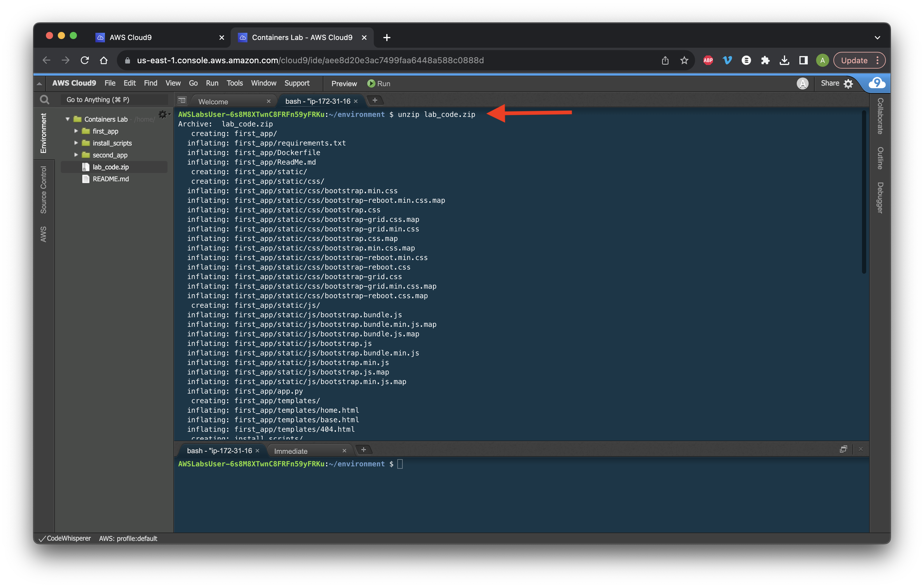924x588 pixels.
Task: Click the Preview button
Action: tap(344, 84)
